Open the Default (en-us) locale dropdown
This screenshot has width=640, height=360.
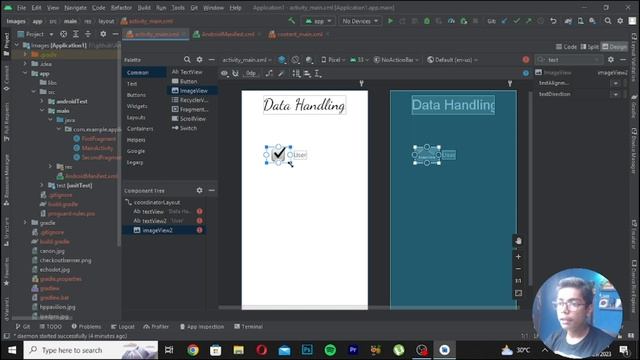[452, 60]
